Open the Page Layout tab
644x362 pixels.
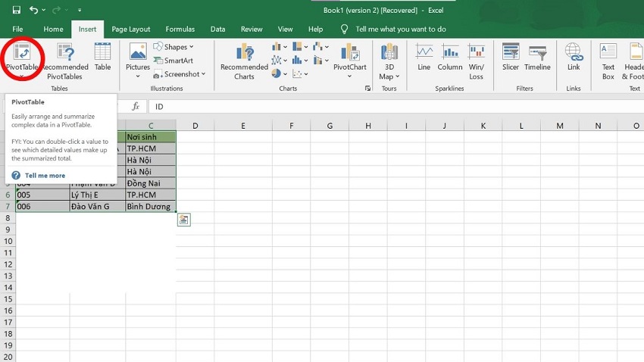coord(131,29)
